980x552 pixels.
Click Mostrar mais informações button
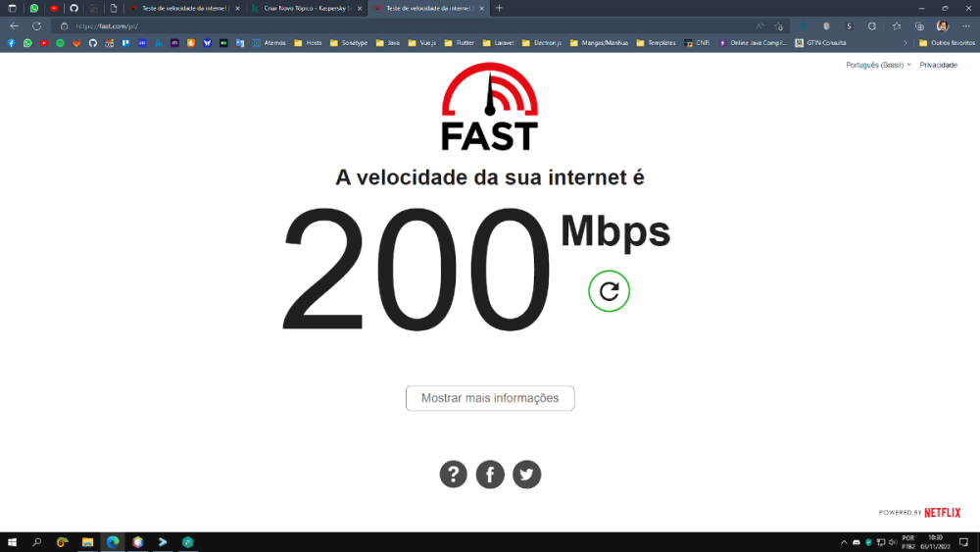tap(490, 398)
